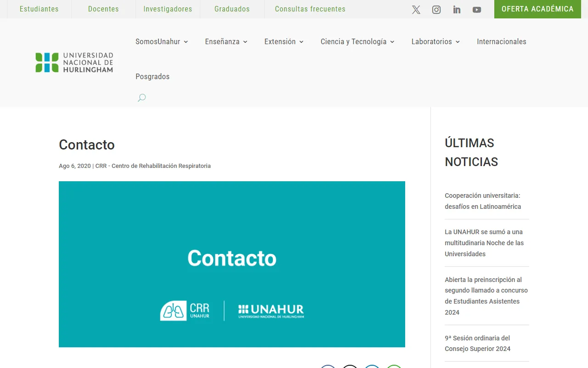Open news about Noche de las Universidades

coord(484,243)
